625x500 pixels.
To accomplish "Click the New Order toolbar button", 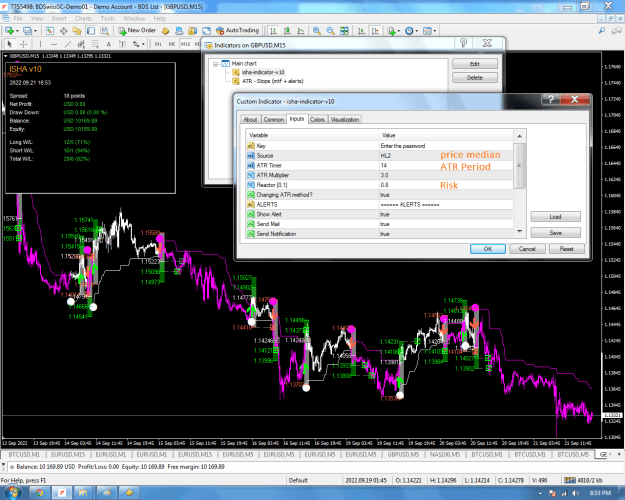I will (137, 31).
